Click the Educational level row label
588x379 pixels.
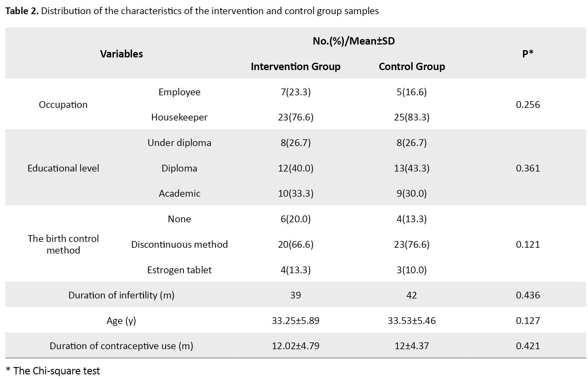[63, 168]
